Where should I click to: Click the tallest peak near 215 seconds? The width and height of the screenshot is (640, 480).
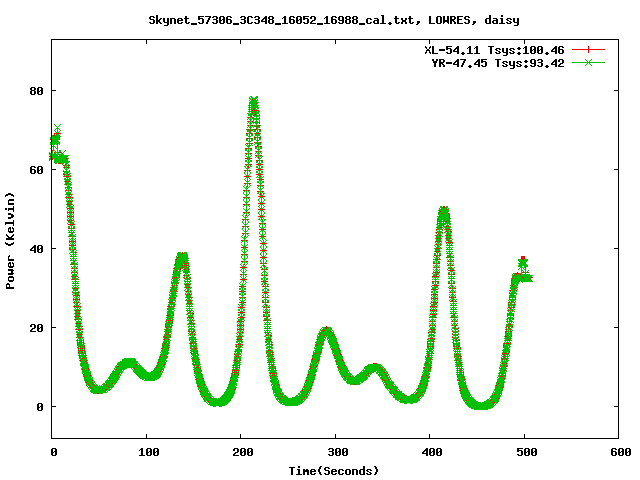coord(253,101)
